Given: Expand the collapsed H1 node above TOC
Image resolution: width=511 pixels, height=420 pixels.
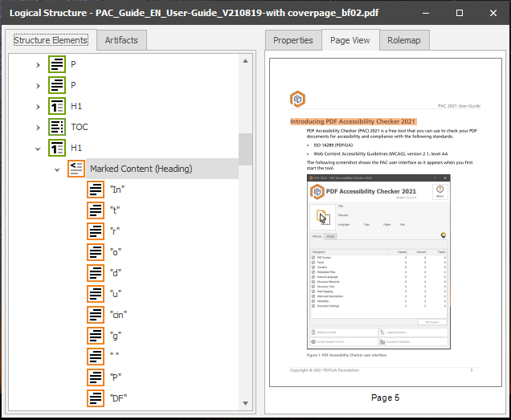Looking at the screenshot, I should pyautogui.click(x=38, y=107).
